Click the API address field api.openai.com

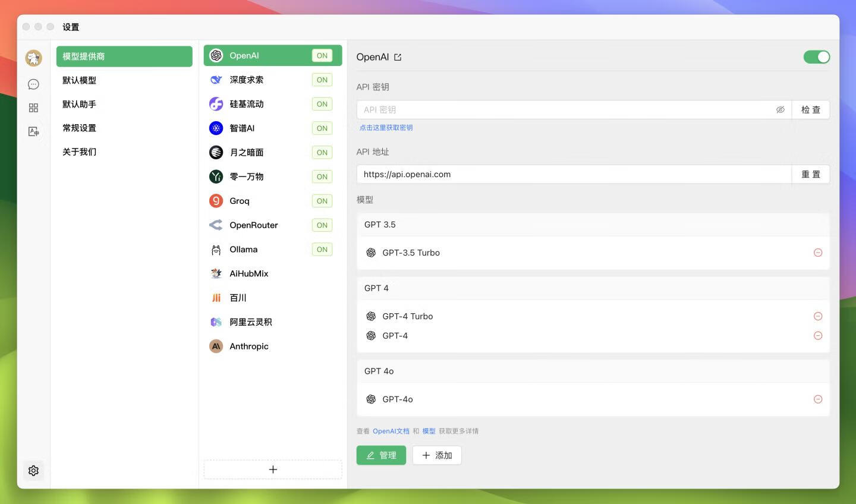pos(574,174)
